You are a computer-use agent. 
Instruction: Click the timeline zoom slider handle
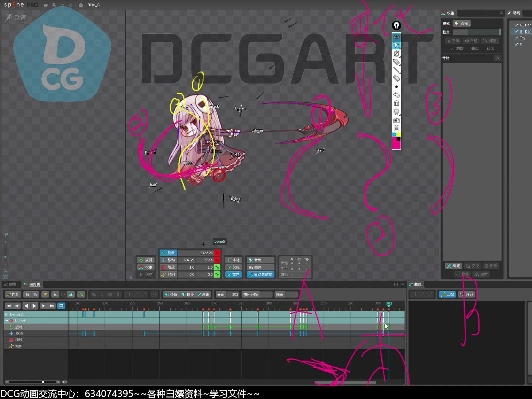coord(43,382)
